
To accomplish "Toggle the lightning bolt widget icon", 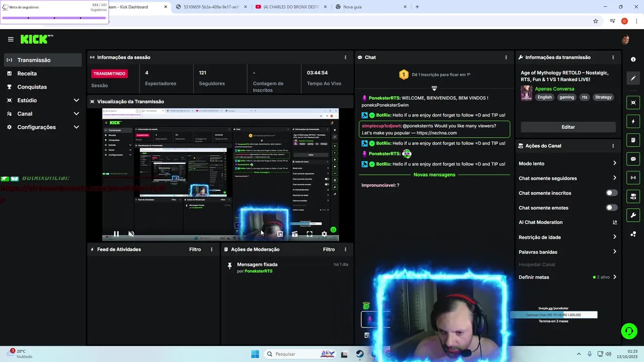I will click(633, 121).
